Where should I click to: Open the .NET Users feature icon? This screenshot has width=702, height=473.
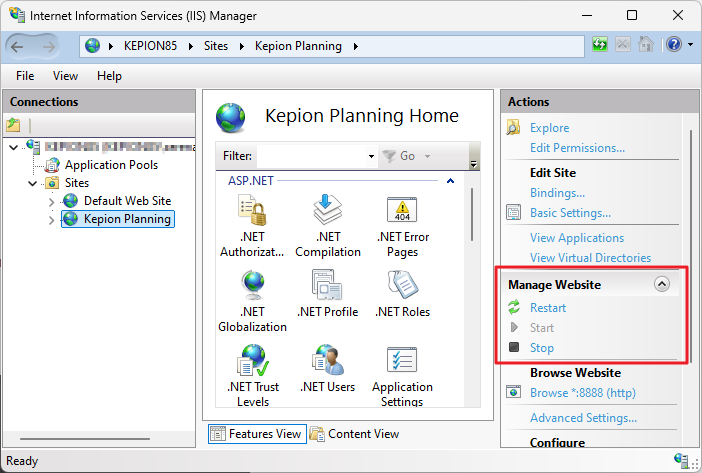pos(328,359)
